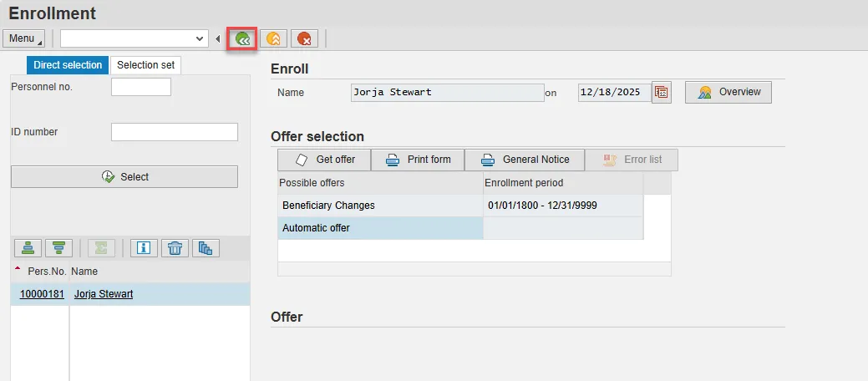Select the Automatic offer row
The height and width of the screenshot is (381, 868).
click(x=380, y=227)
